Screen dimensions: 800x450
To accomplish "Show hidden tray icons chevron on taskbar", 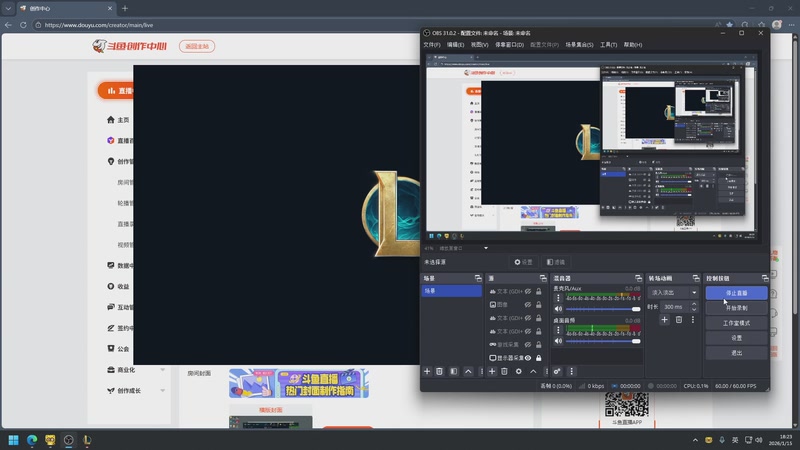I will point(695,440).
